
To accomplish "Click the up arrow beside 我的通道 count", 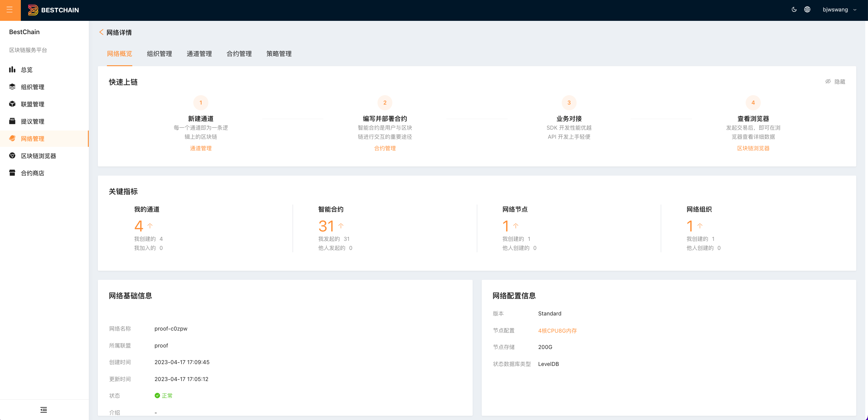I will 150,225.
